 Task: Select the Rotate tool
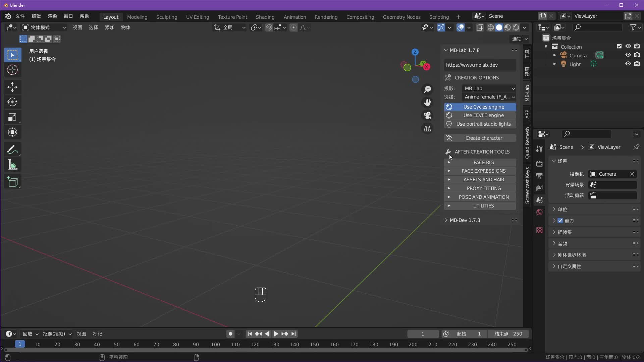tap(12, 102)
